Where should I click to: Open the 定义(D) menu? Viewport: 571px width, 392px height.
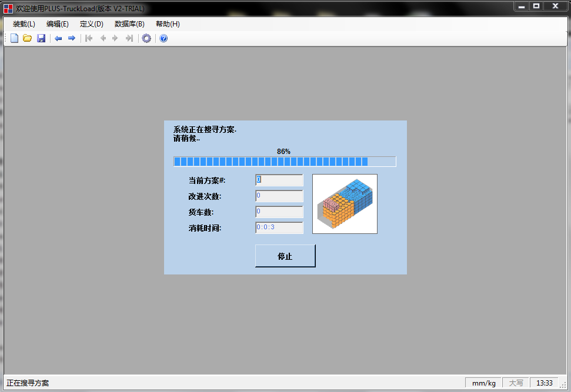tap(91, 24)
